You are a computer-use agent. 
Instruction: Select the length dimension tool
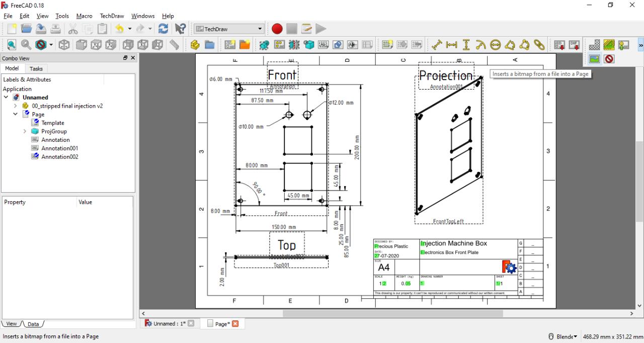(437, 45)
